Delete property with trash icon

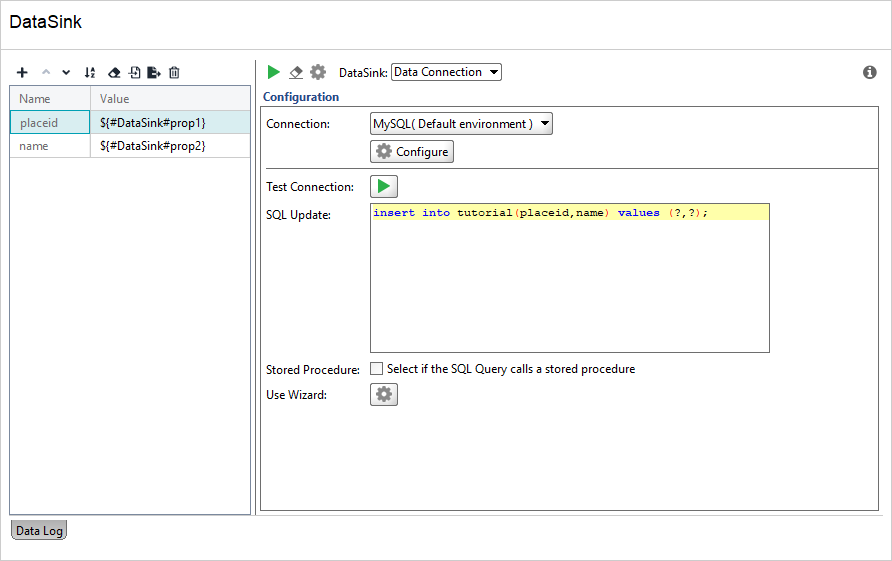[x=174, y=72]
